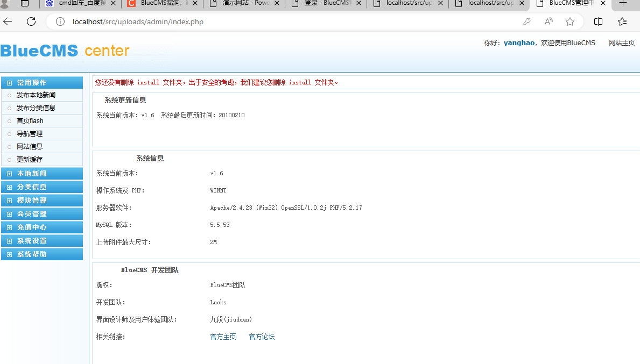Open a new browser tab
The image size is (640, 364).
coord(623,3)
